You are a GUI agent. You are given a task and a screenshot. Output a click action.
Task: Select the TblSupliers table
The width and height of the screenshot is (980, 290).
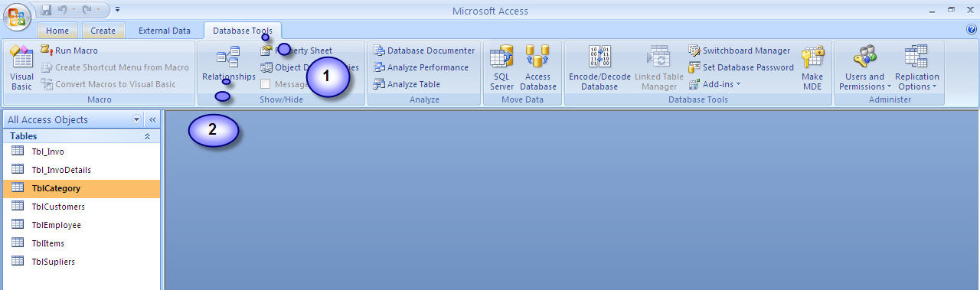point(80,262)
